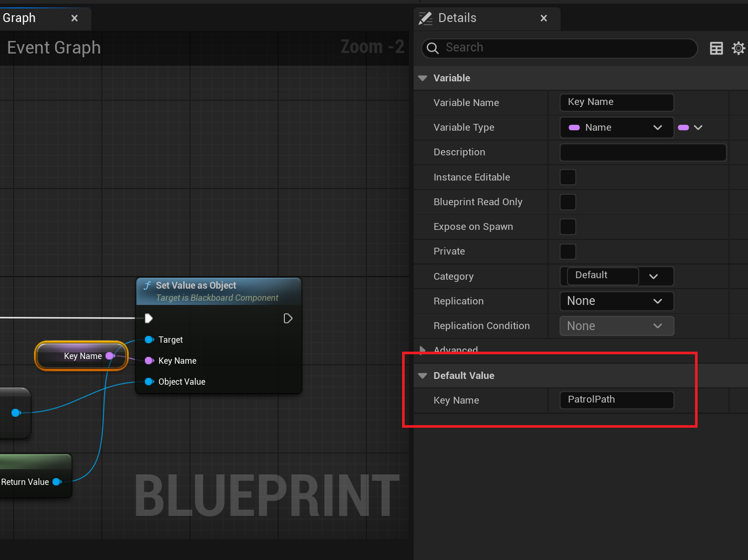Click output pin of Key Name variable node
The height and width of the screenshot is (560, 748).
tap(110, 356)
